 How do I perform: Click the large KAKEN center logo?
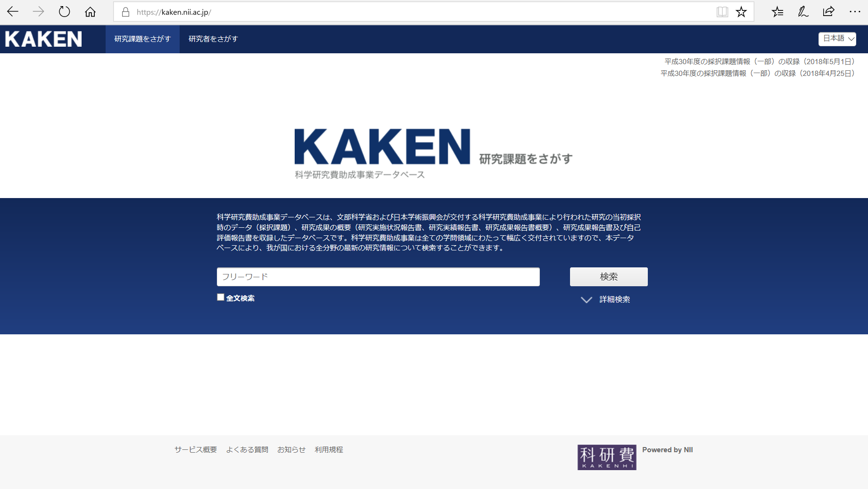pyautogui.click(x=382, y=147)
